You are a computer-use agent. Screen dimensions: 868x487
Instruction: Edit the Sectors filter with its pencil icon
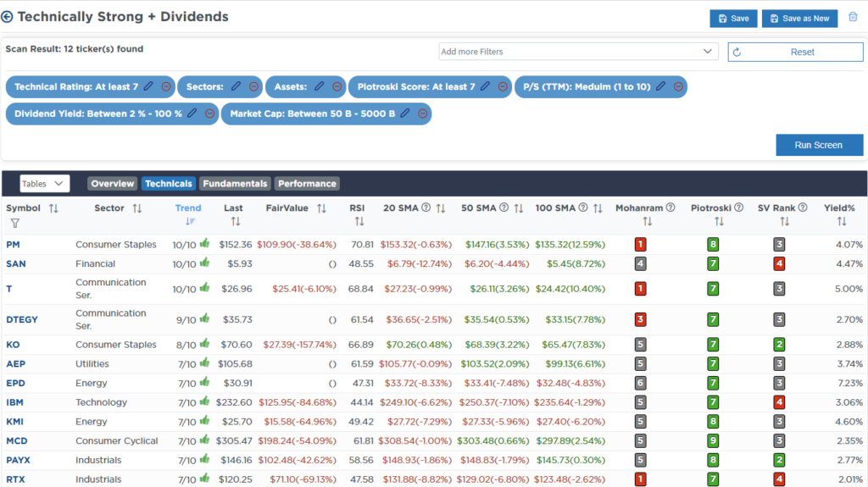coord(236,86)
